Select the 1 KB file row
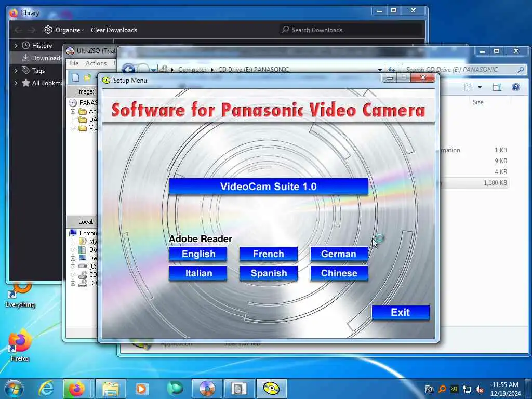Viewport: 532px width, 399px height. tap(474, 150)
